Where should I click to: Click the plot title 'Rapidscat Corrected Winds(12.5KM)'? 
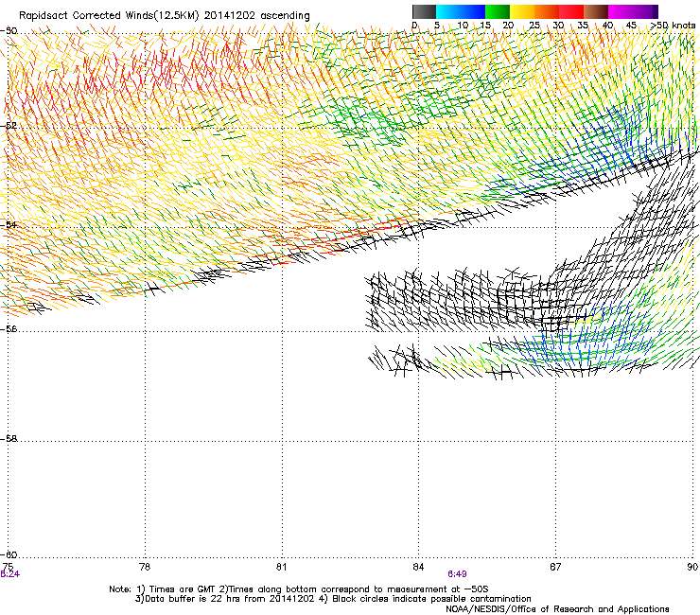(x=109, y=16)
